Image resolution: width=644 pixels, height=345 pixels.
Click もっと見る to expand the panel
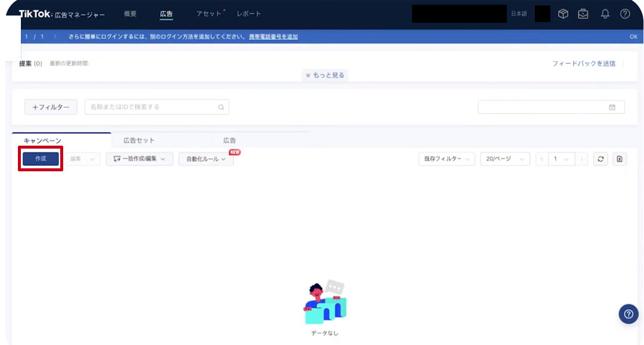click(324, 75)
